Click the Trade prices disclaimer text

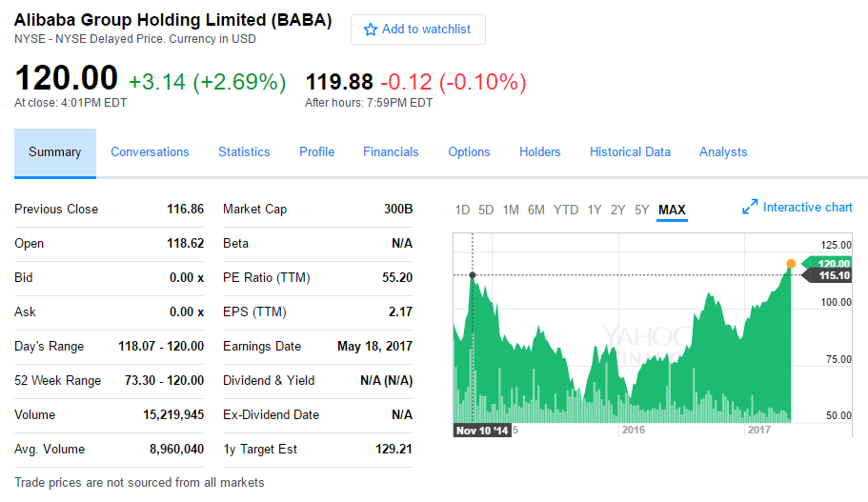click(x=139, y=483)
